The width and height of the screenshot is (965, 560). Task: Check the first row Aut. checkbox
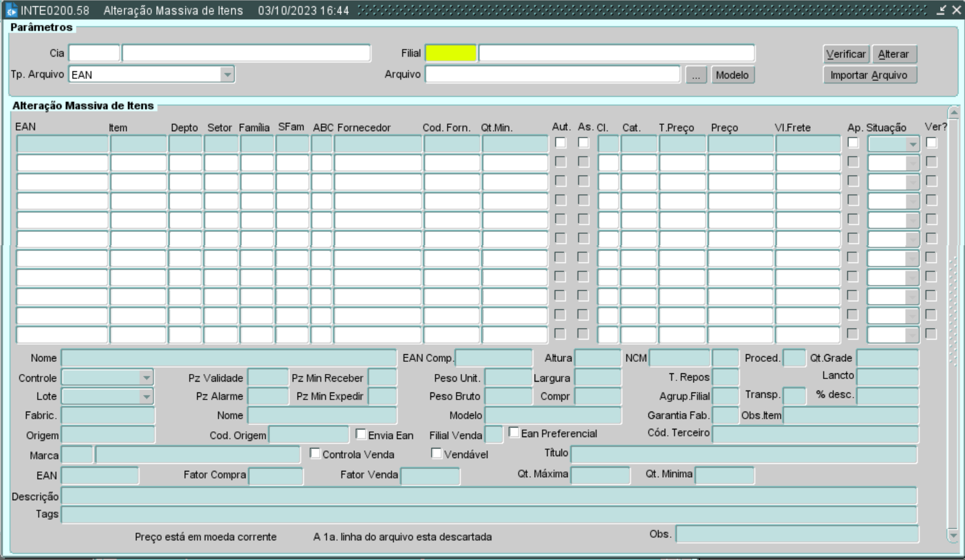560,143
